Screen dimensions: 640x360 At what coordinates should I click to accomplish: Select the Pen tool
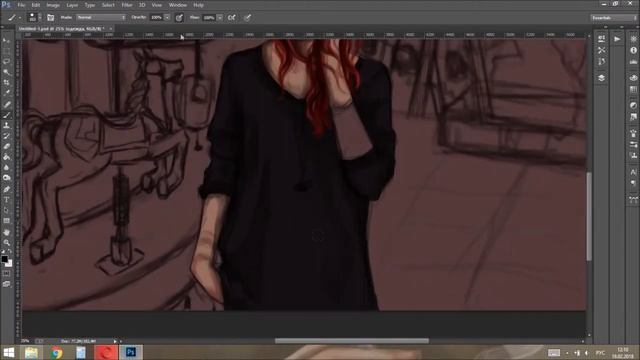(7, 189)
